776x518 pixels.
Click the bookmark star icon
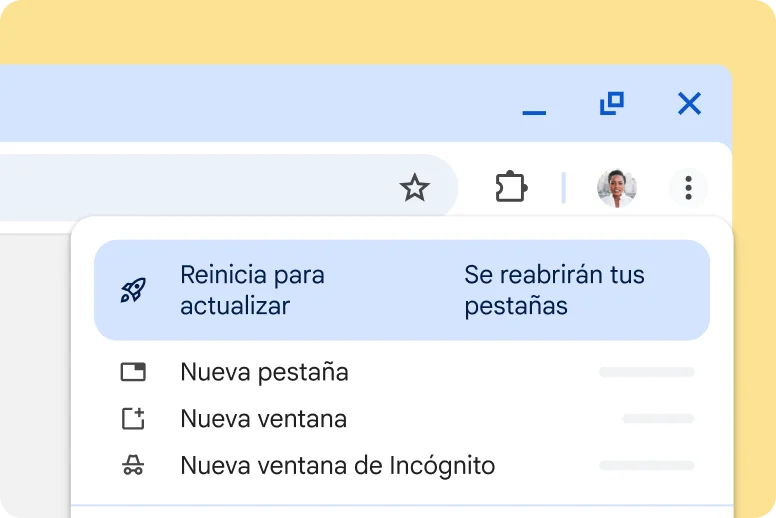click(414, 187)
